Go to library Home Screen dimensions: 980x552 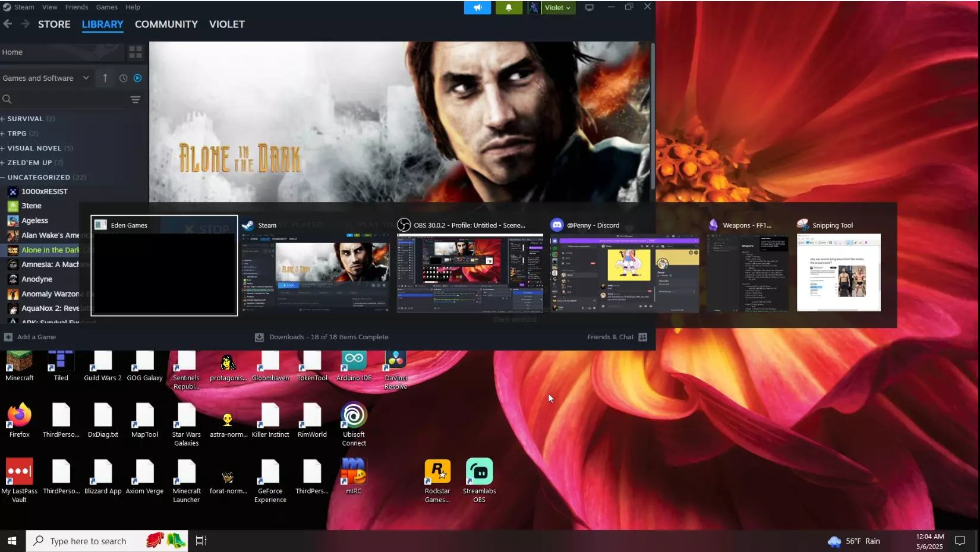pos(62,52)
